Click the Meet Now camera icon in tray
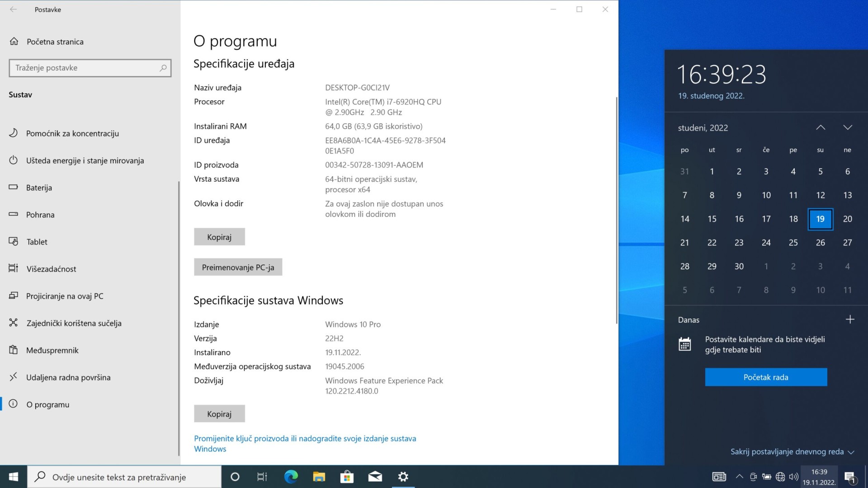Viewport: 868px width, 488px height. pos(753,477)
